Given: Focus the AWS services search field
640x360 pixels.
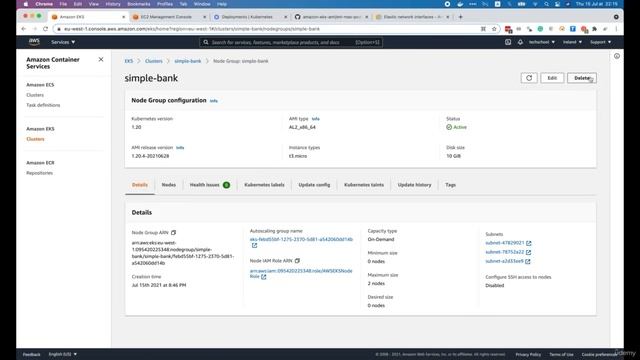Looking at the screenshot, I should (291, 42).
